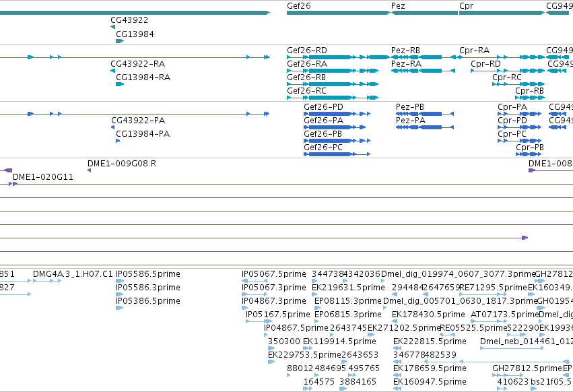The height and width of the screenshot is (392, 573).
Task: Click the CG43922-RA transcript label
Action: (138, 64)
